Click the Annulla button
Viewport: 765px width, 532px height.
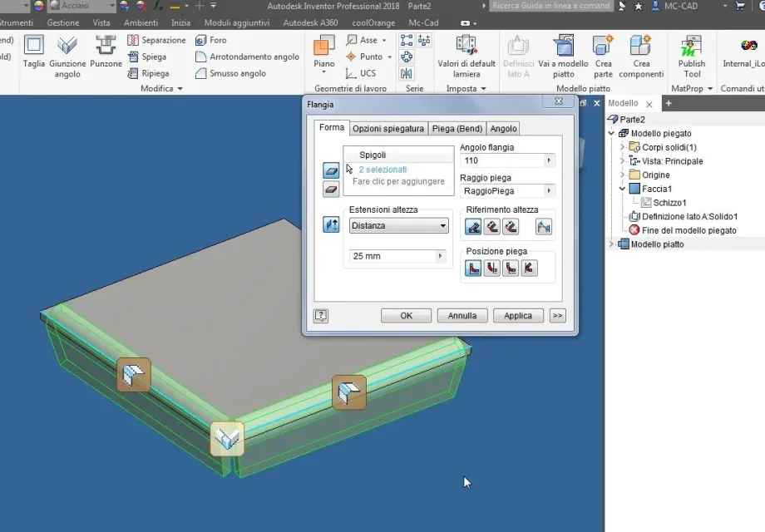[462, 316]
